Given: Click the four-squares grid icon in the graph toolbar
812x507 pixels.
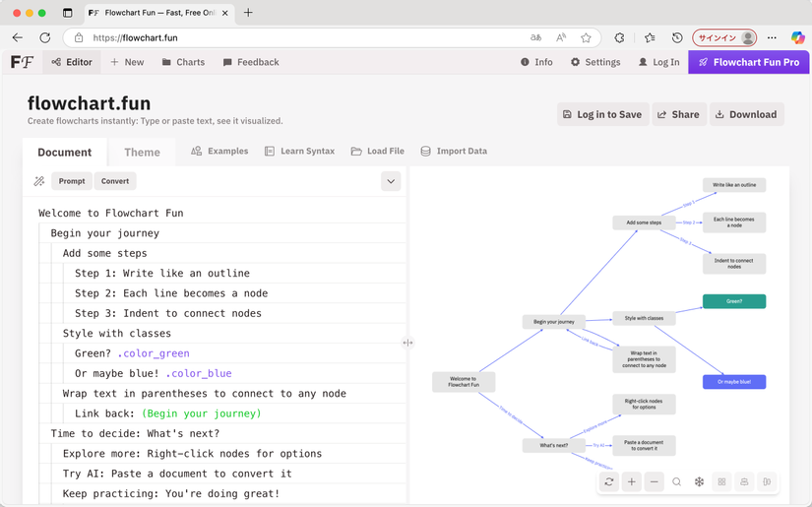Looking at the screenshot, I should click(721, 481).
